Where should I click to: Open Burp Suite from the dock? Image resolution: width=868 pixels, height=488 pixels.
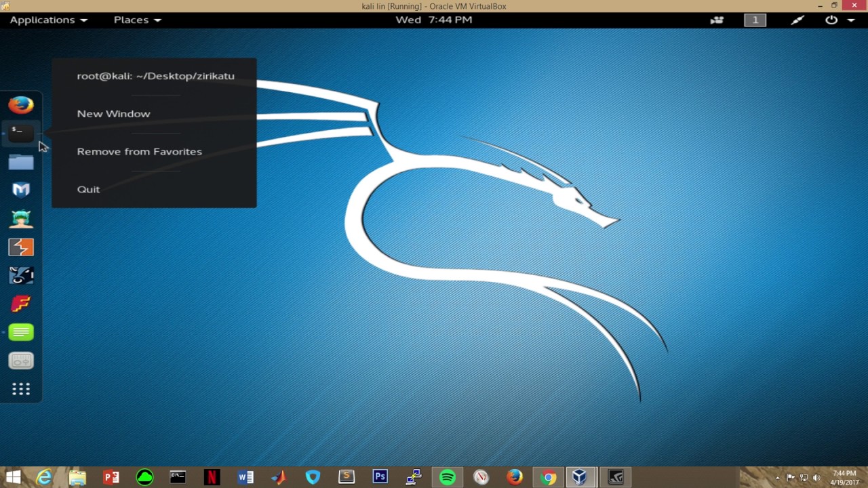pyautogui.click(x=21, y=247)
